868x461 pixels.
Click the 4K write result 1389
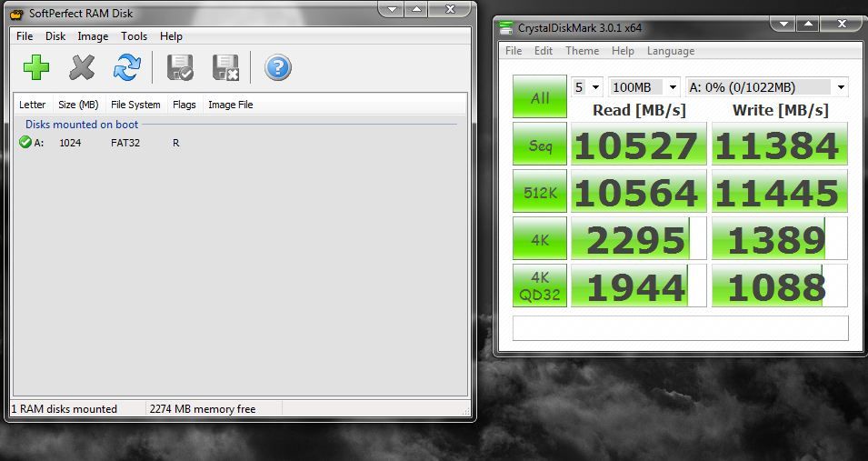point(780,238)
